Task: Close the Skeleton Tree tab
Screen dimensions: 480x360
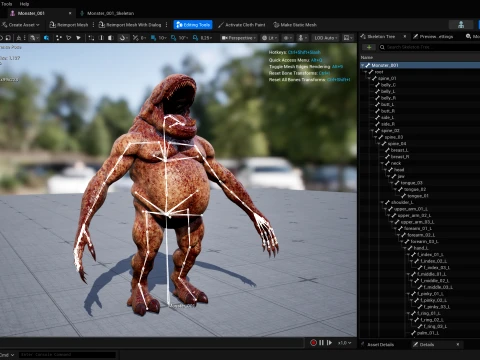Action: [x=405, y=36]
